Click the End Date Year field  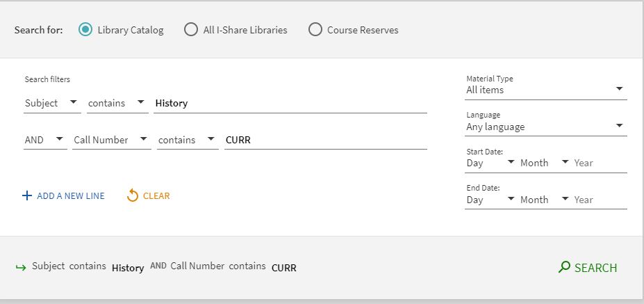pos(599,200)
